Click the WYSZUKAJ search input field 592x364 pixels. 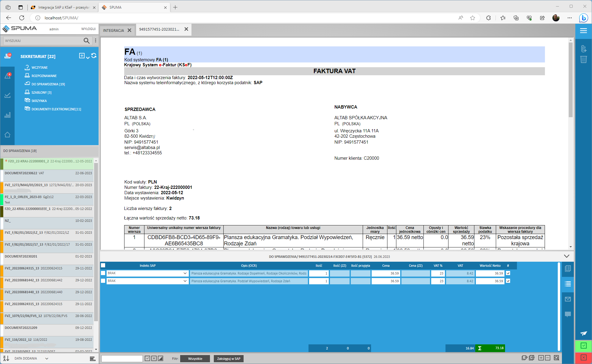coord(42,41)
